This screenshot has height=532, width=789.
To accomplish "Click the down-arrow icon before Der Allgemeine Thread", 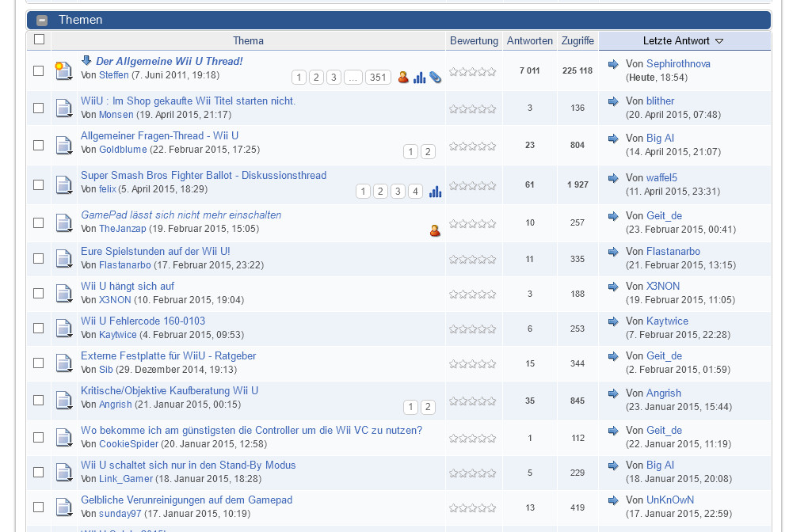I will pos(86,61).
